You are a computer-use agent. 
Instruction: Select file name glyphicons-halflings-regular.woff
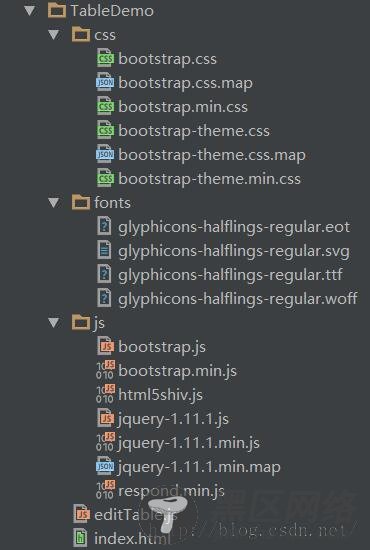237,299
